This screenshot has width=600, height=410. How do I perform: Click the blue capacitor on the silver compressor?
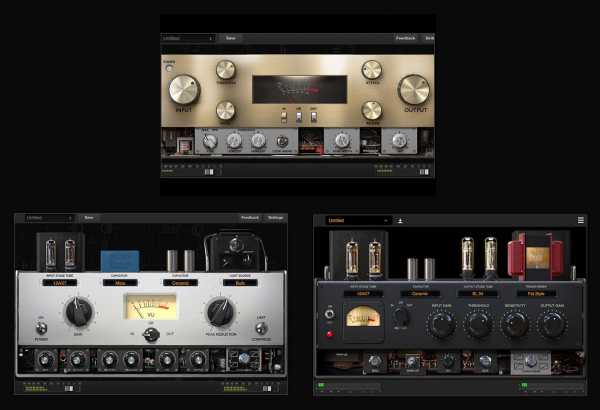pyautogui.click(x=120, y=260)
